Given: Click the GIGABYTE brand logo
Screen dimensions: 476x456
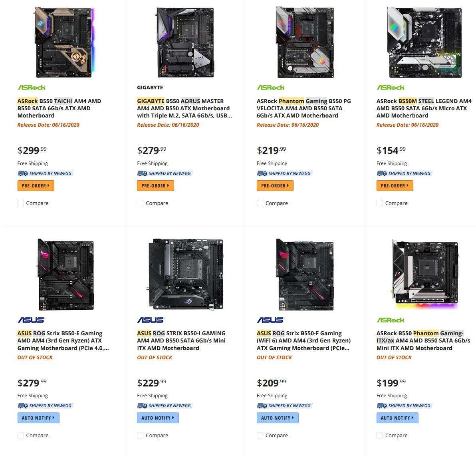Looking at the screenshot, I should (x=151, y=87).
